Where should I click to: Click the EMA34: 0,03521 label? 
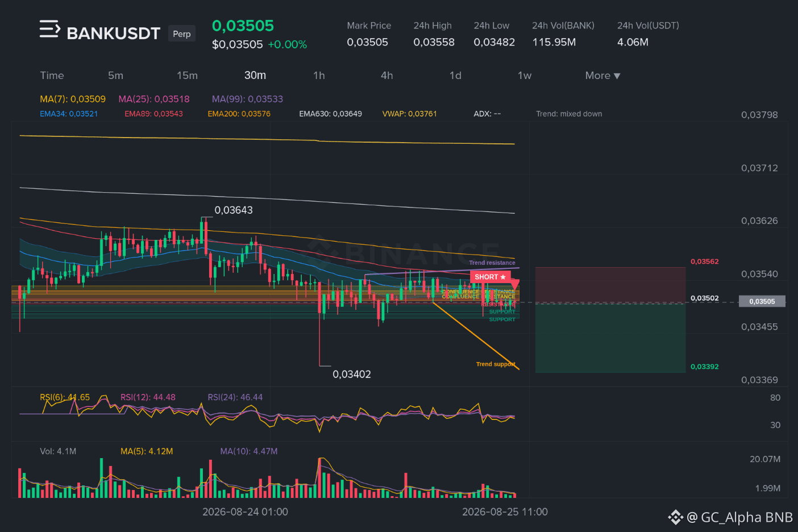pyautogui.click(x=69, y=114)
